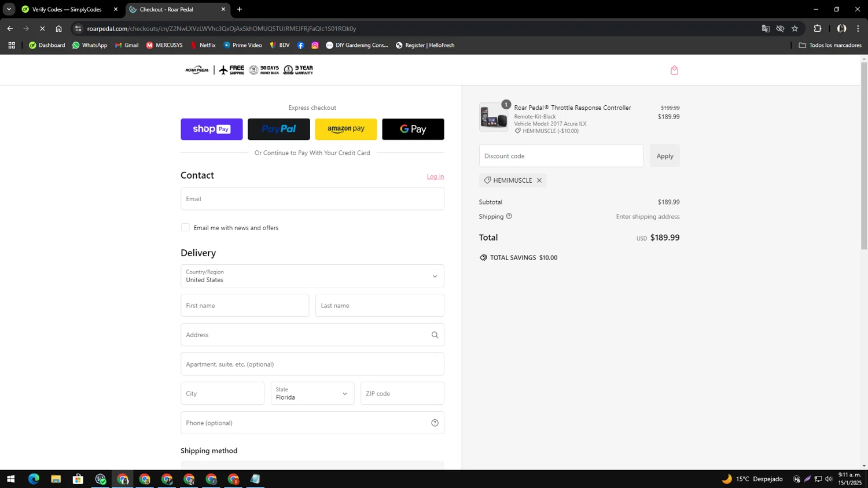Open Todos los marcadores folder
Screen dimensions: 868x488
coord(830,45)
